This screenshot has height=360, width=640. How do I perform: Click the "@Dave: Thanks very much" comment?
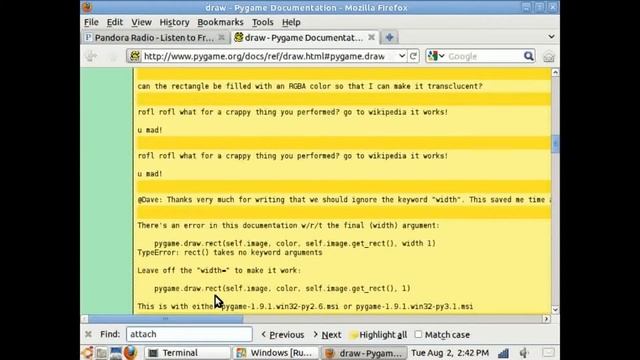(344, 200)
